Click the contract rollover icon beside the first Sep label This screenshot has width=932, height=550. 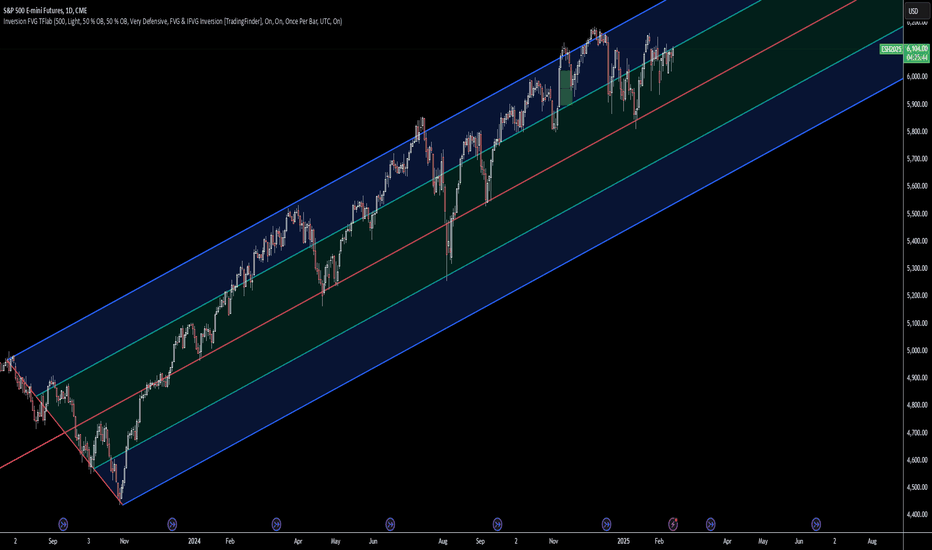point(63,524)
